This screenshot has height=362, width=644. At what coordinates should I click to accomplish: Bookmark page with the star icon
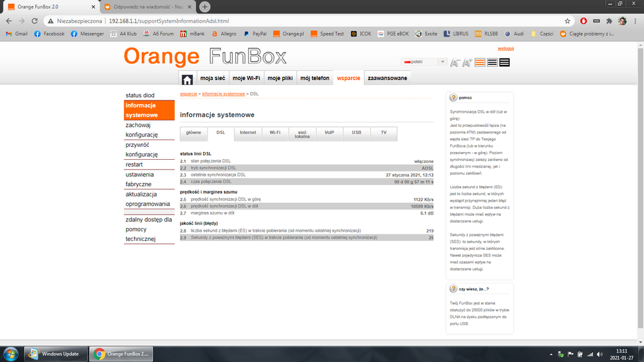pyautogui.click(x=567, y=21)
